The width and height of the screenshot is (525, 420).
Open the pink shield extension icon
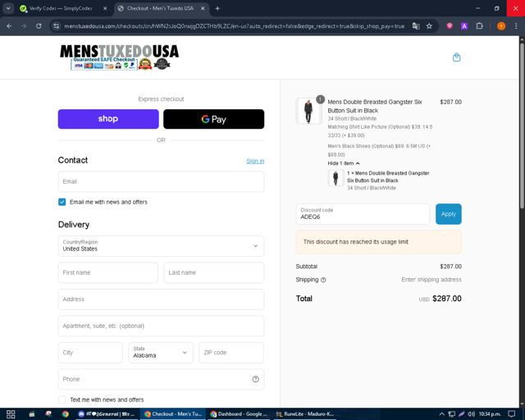point(450,25)
